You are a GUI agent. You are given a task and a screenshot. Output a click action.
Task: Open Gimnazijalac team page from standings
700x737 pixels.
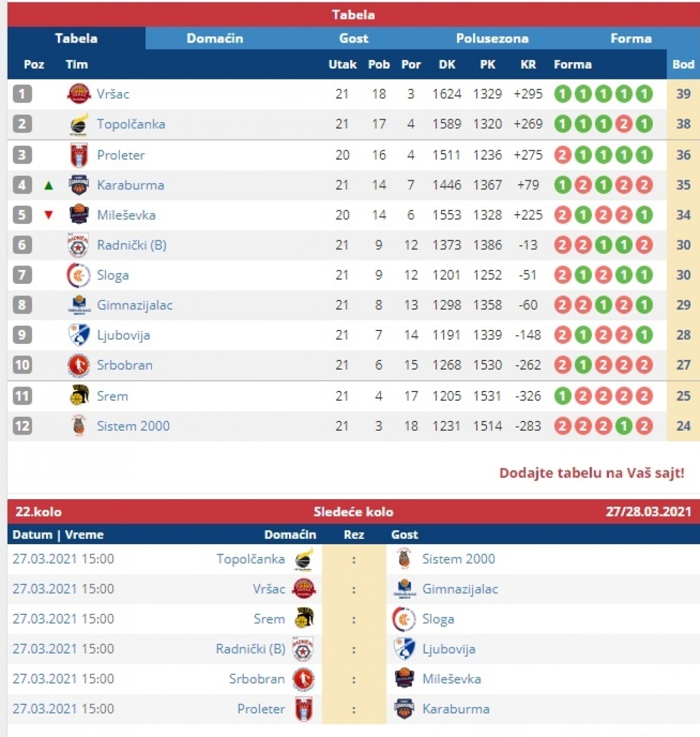(x=135, y=305)
